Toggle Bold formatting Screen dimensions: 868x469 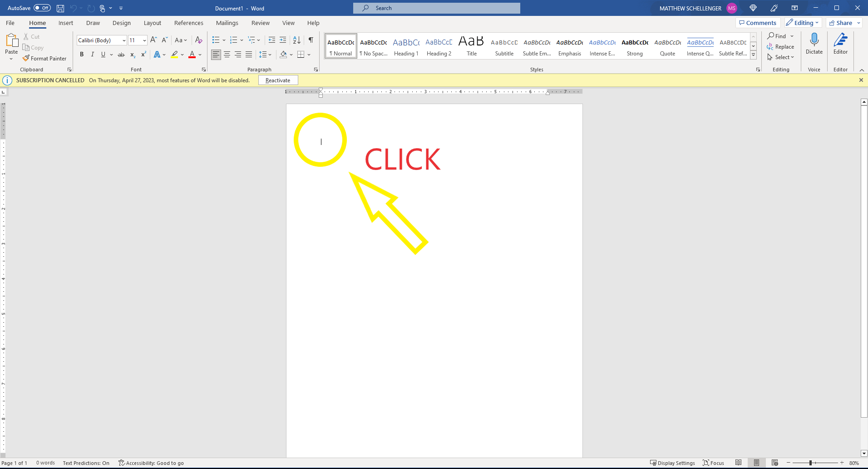tap(82, 55)
